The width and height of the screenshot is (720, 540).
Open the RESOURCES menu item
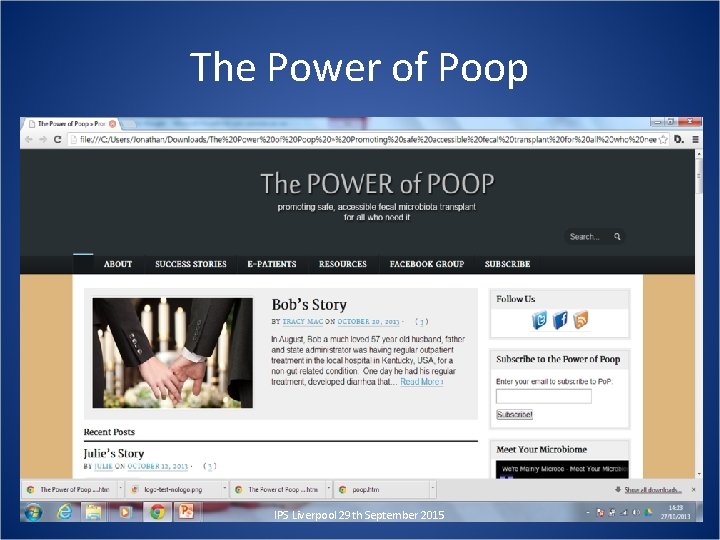[x=343, y=264]
